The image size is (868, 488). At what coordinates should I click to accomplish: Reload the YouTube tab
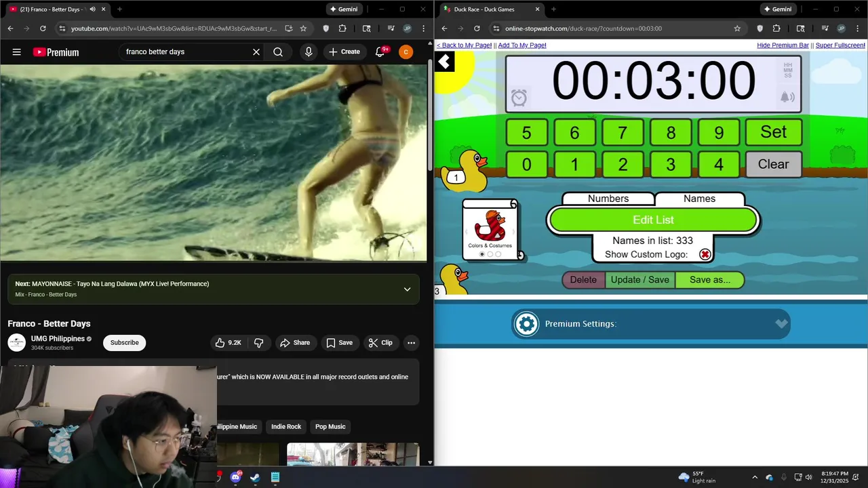(43, 28)
